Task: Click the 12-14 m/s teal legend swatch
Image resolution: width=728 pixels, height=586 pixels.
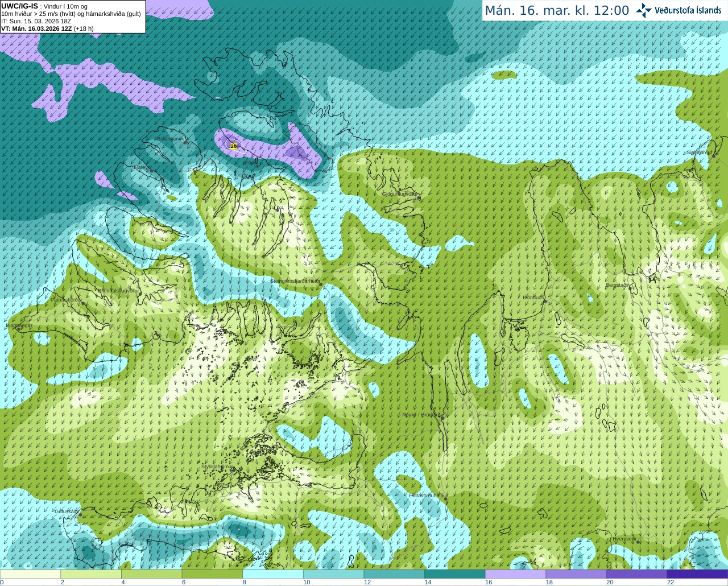Action: (x=394, y=574)
